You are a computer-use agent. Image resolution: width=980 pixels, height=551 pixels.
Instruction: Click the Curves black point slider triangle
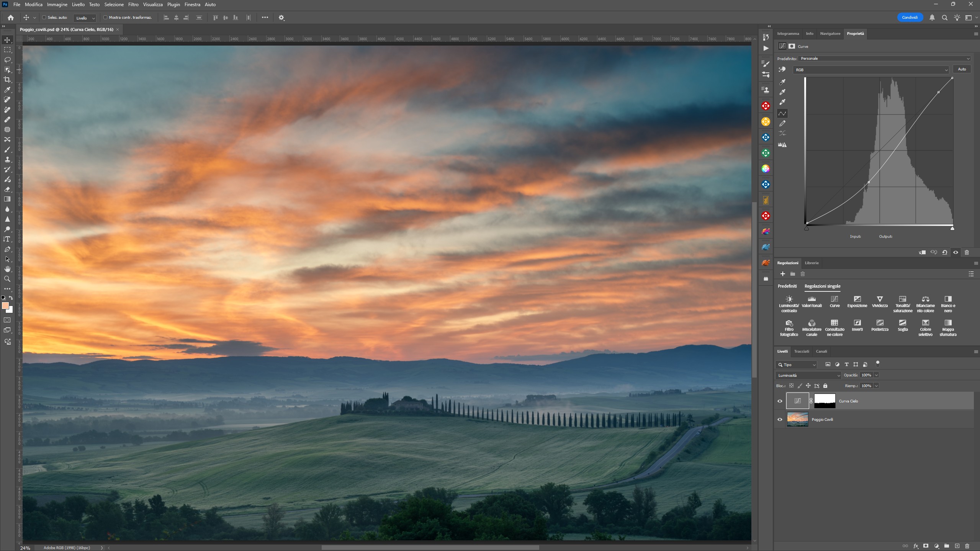tap(807, 229)
